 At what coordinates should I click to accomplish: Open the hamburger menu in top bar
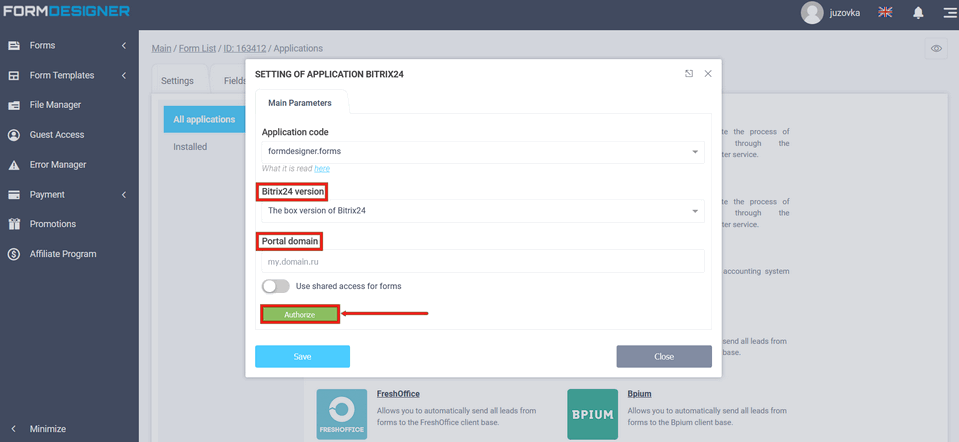pos(950,12)
